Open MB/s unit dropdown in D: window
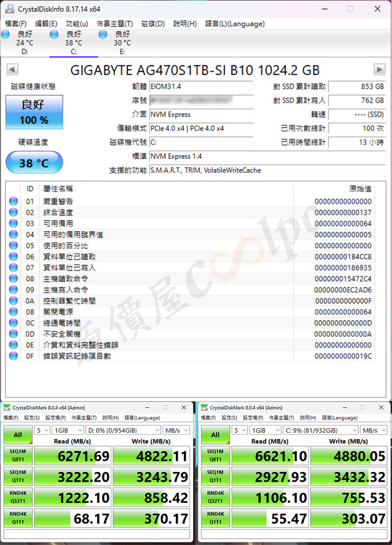This screenshot has width=392, height=545. (176, 430)
